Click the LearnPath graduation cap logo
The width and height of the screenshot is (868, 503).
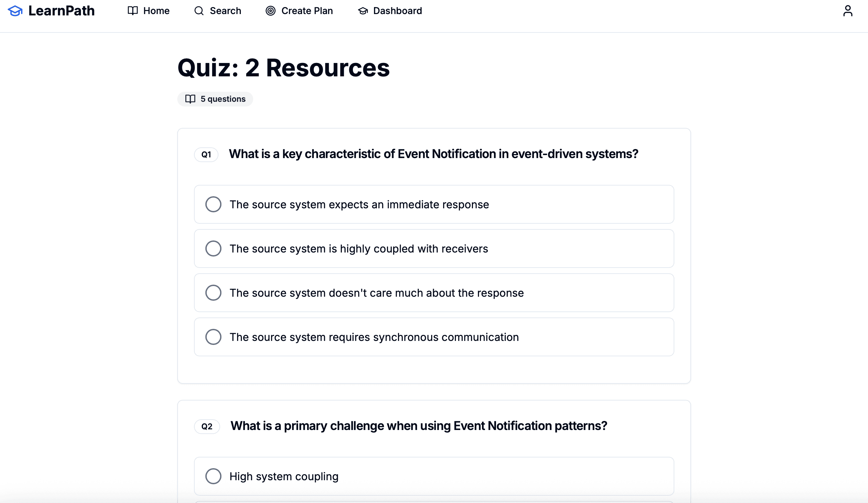[x=15, y=11]
